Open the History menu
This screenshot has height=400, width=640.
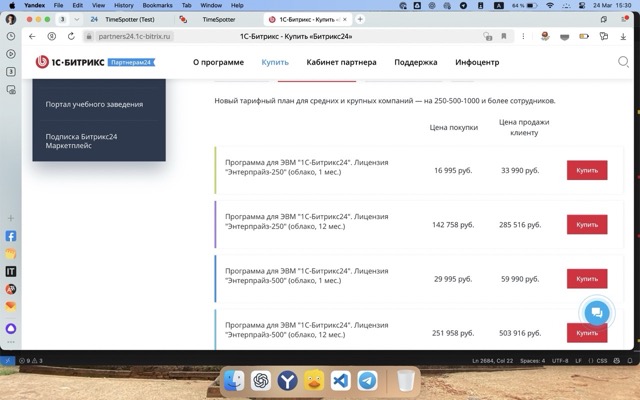(x=123, y=5)
